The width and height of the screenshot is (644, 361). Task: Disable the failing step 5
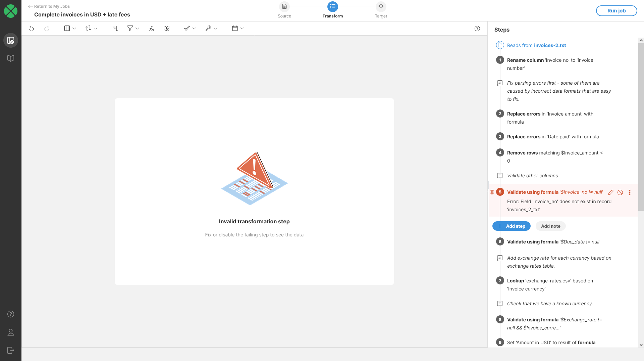[x=620, y=192]
